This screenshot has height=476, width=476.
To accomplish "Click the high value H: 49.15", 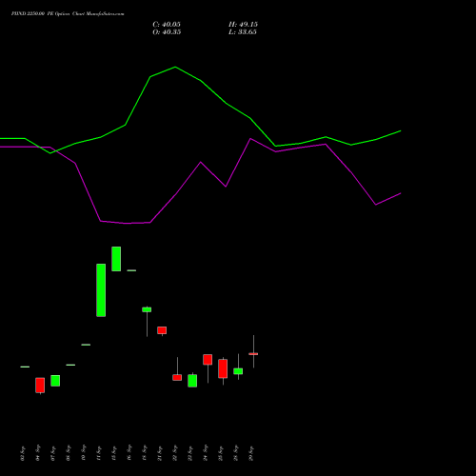I will coord(243,25).
